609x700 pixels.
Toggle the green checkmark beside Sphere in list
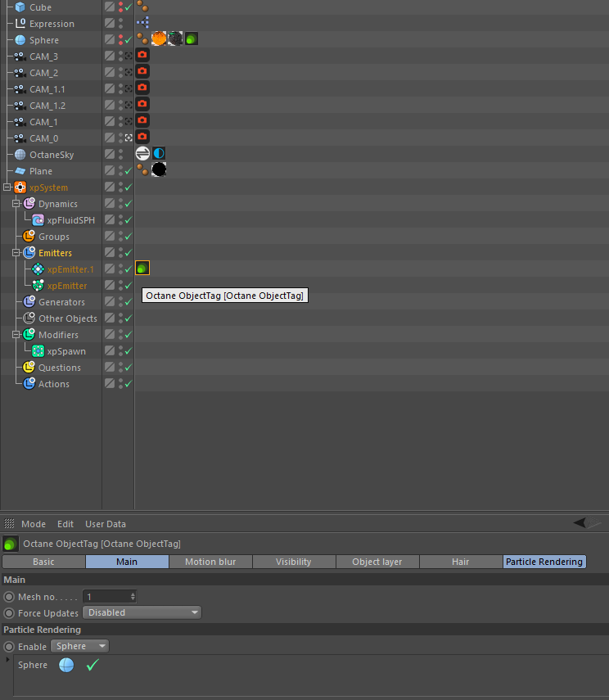92,665
